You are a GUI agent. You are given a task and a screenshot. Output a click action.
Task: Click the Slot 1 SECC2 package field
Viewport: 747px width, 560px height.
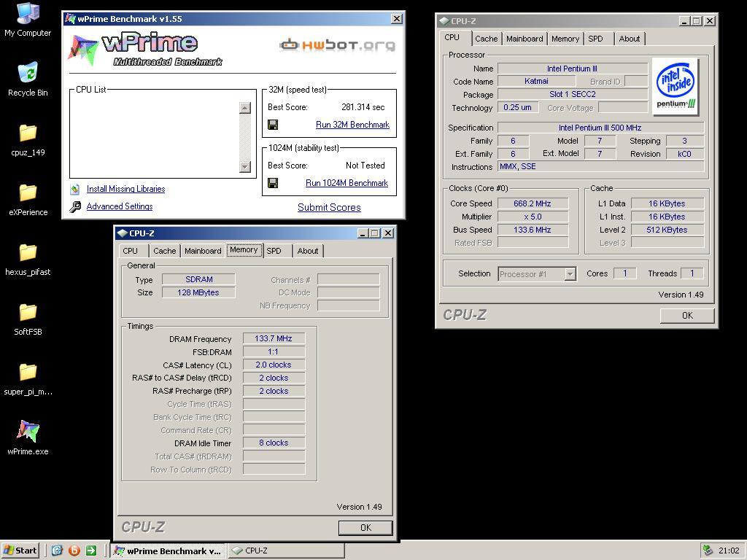coord(573,94)
